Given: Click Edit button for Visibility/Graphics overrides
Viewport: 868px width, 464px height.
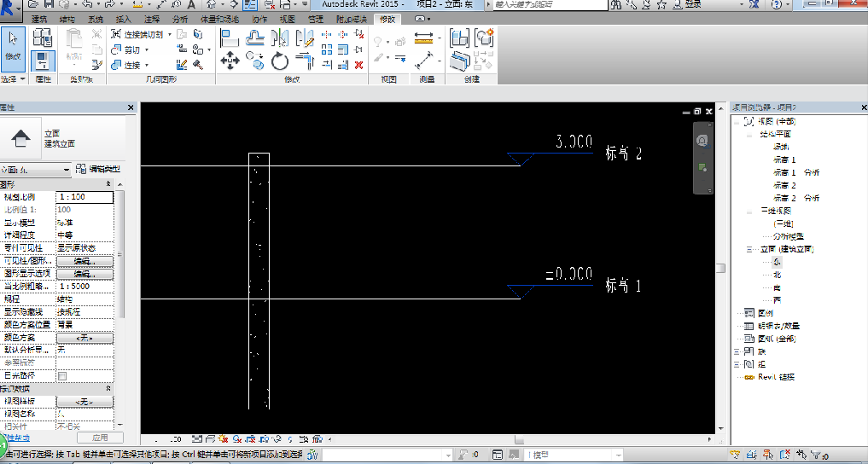Looking at the screenshot, I should pos(84,261).
